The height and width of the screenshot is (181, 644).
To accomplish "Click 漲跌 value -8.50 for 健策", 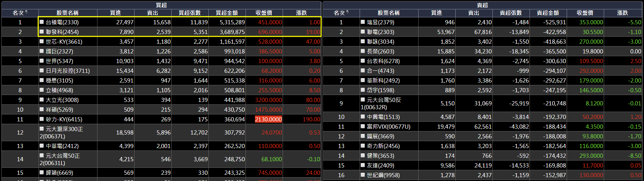I will (x=634, y=156).
